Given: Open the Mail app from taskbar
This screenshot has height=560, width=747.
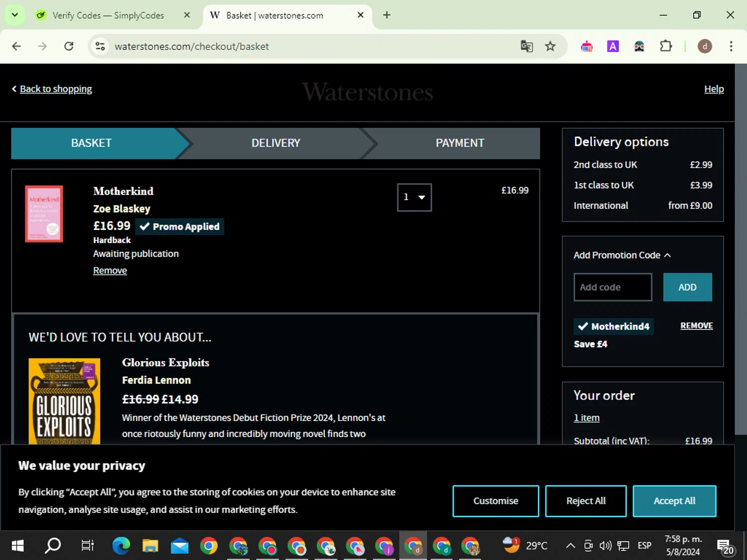Looking at the screenshot, I should click(179, 546).
